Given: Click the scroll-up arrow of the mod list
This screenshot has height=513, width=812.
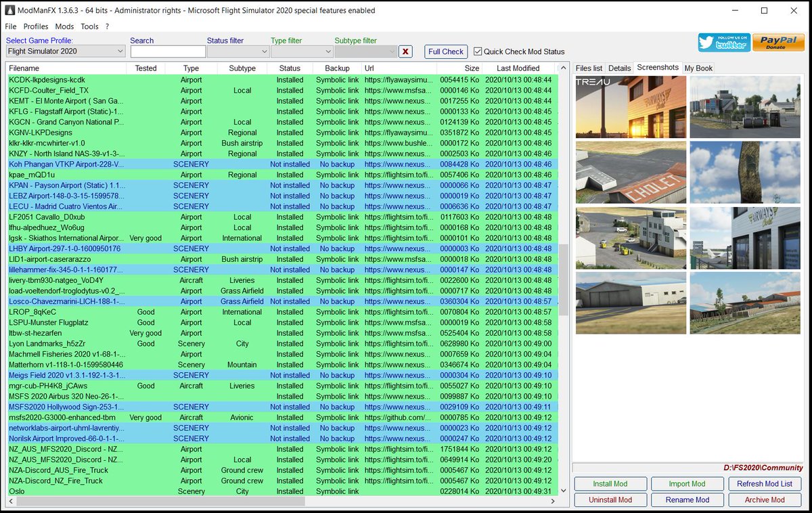Looking at the screenshot, I should [564, 68].
